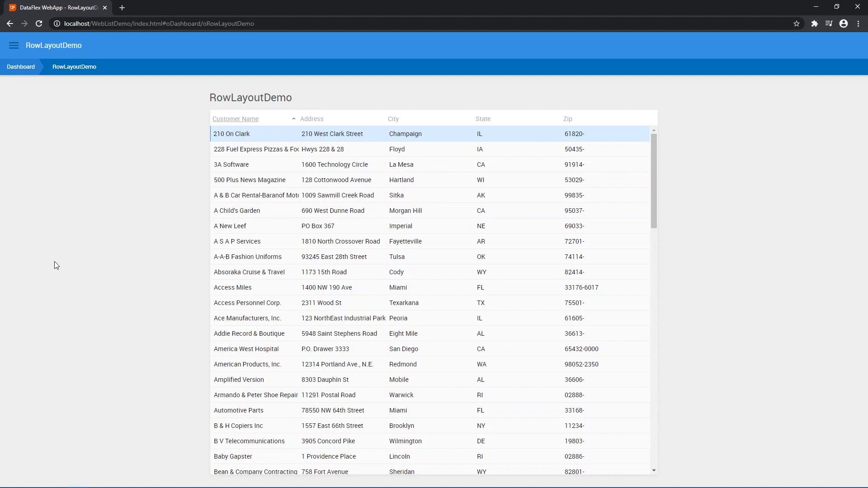Select RowLayoutDemo breadcrumb item
Image resolution: width=868 pixels, height=488 pixels.
tap(74, 67)
